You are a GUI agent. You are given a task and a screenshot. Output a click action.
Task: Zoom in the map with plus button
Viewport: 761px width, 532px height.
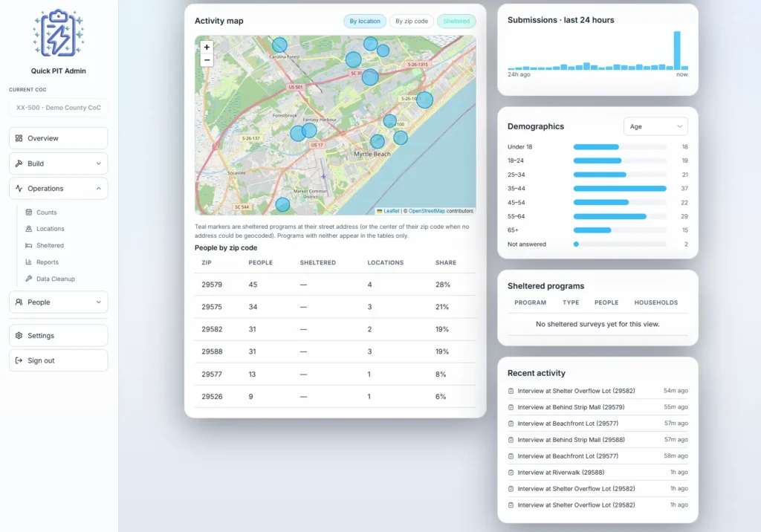(x=207, y=47)
